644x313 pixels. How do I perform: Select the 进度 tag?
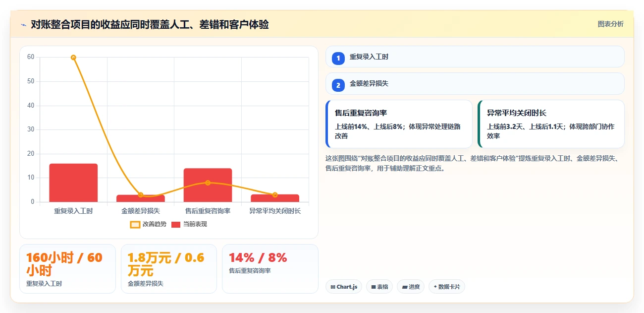point(411,287)
